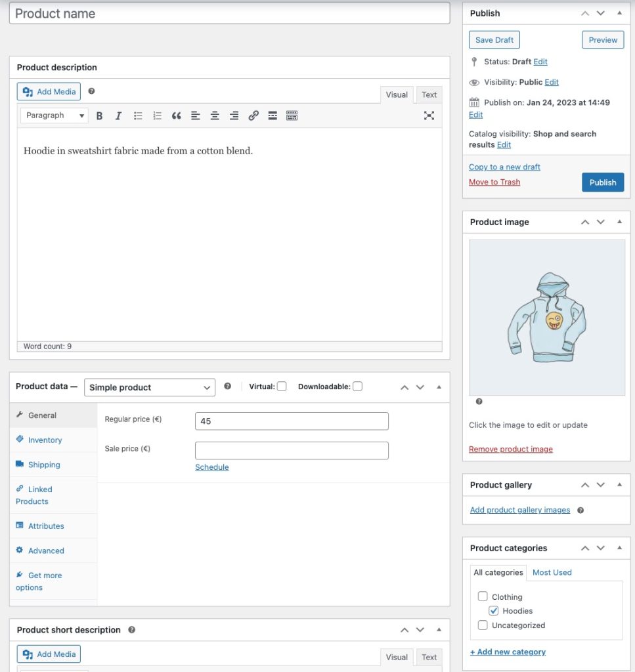Open the Inventory product data tab
The height and width of the screenshot is (672, 635).
pos(54,440)
